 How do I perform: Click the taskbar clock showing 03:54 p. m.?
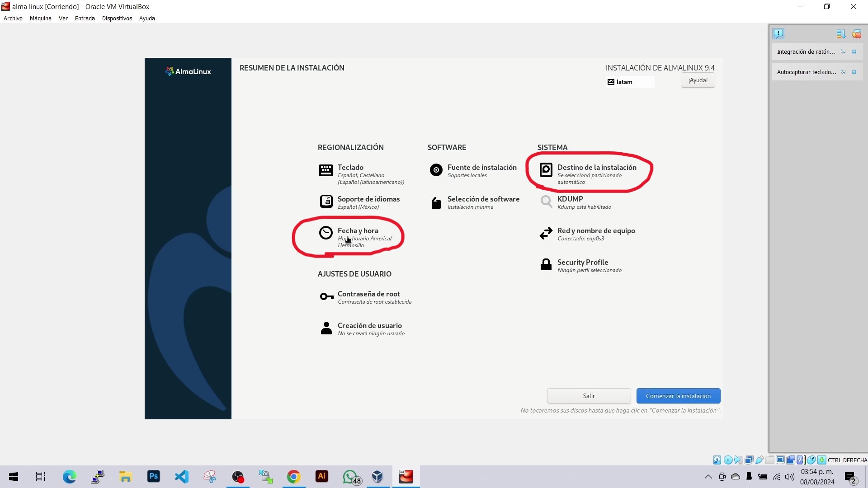click(817, 477)
